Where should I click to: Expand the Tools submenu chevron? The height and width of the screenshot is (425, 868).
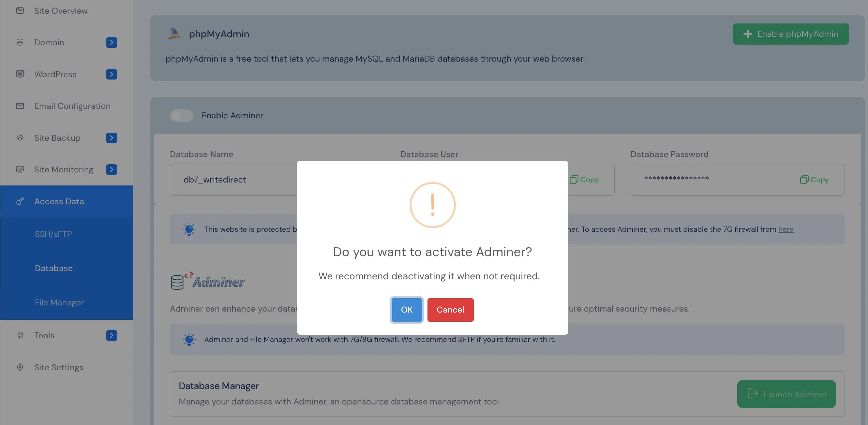pos(111,335)
